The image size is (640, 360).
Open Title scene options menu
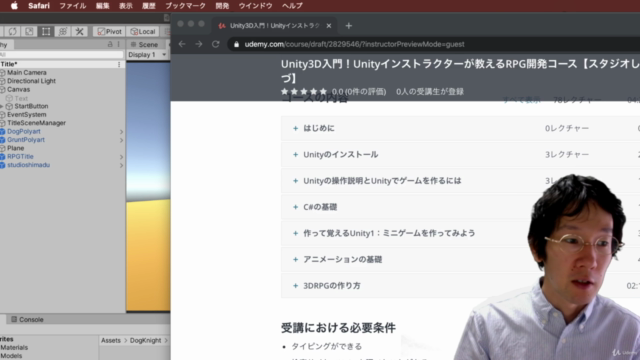[x=119, y=64]
